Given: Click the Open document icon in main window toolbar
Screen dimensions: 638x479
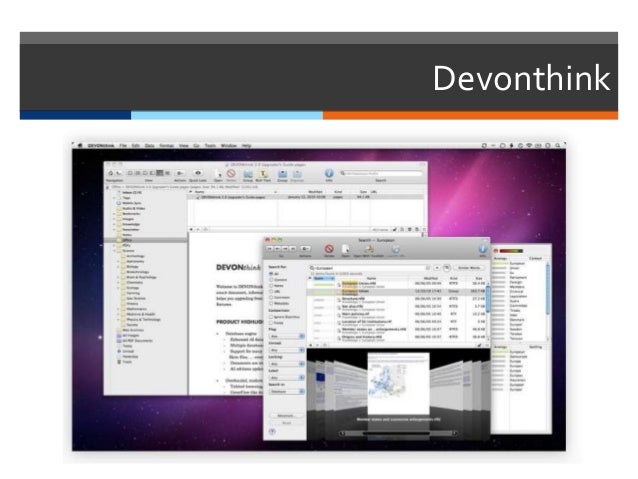Looking at the screenshot, I should tap(218, 174).
